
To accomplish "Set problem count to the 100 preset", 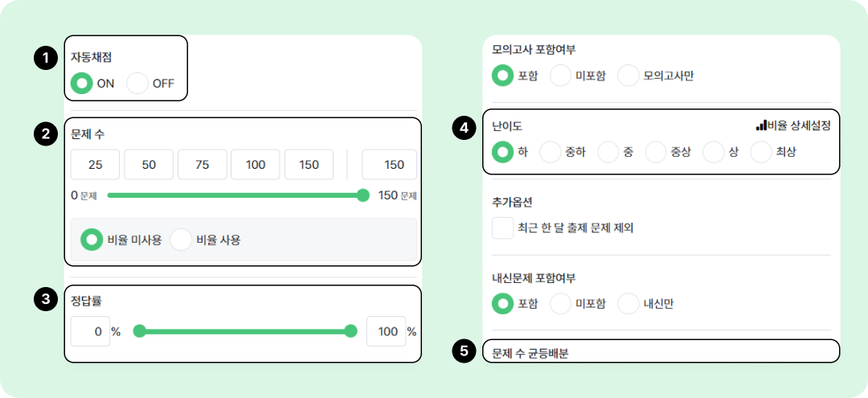I will pos(256,164).
